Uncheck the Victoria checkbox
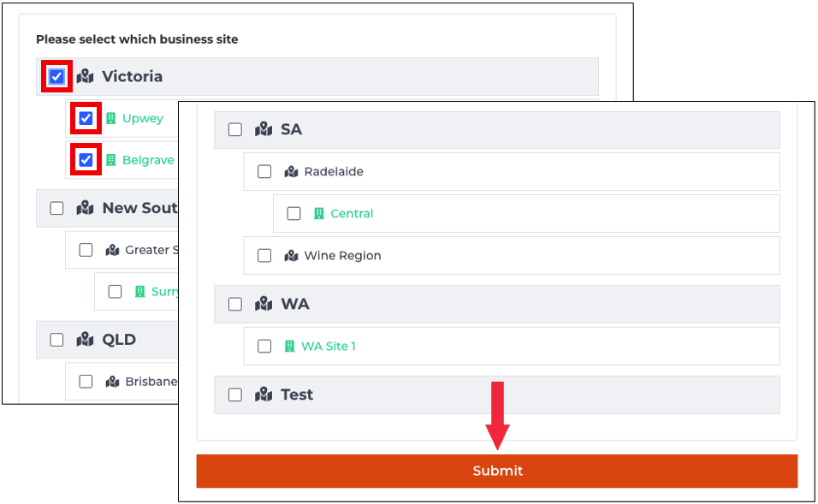Image resolution: width=818 pixels, height=504 pixels. [x=56, y=77]
